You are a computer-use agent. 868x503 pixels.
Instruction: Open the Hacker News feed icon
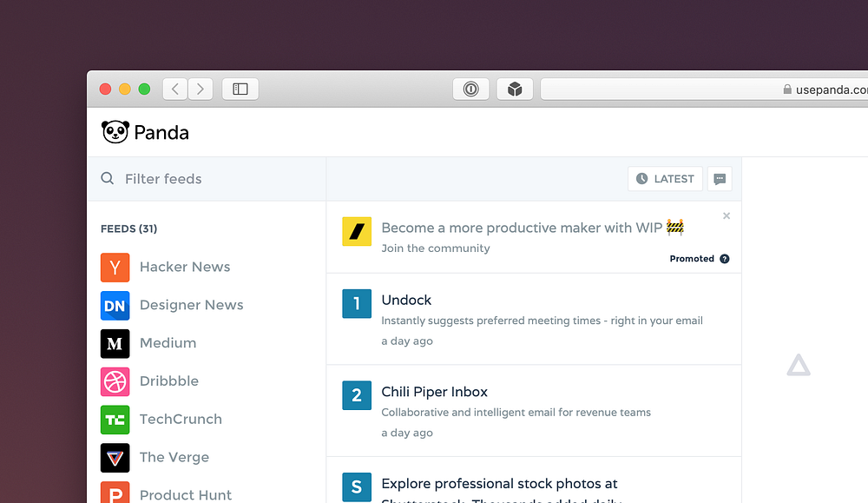click(115, 268)
